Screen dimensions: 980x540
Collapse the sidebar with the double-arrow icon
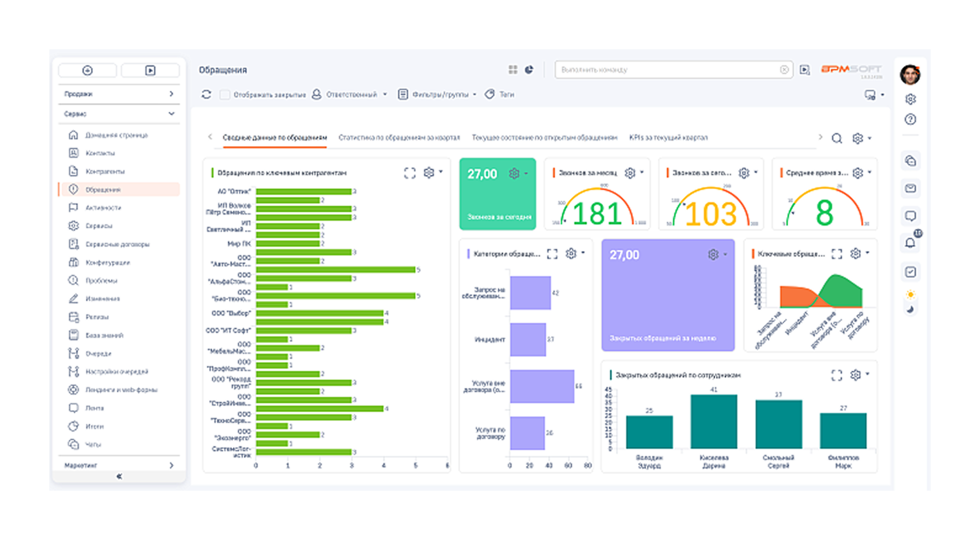click(x=119, y=476)
